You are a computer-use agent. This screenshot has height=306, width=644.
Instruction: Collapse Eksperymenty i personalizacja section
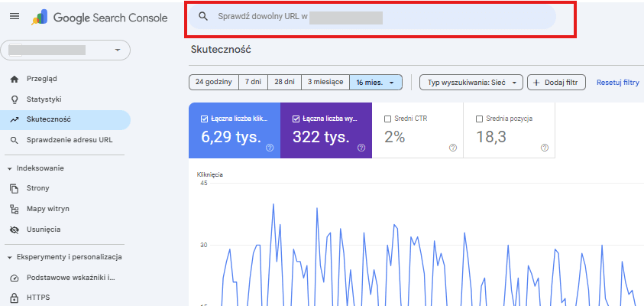tap(10, 258)
